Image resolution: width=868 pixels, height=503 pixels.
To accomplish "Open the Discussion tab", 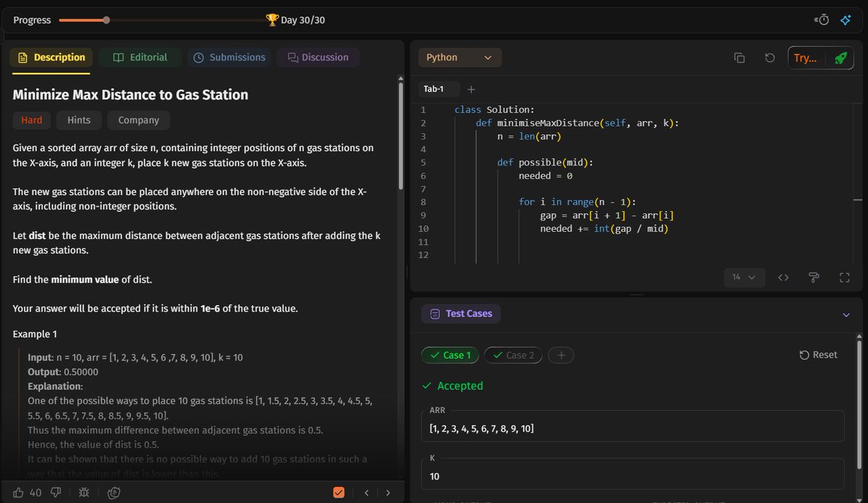I will coord(318,58).
